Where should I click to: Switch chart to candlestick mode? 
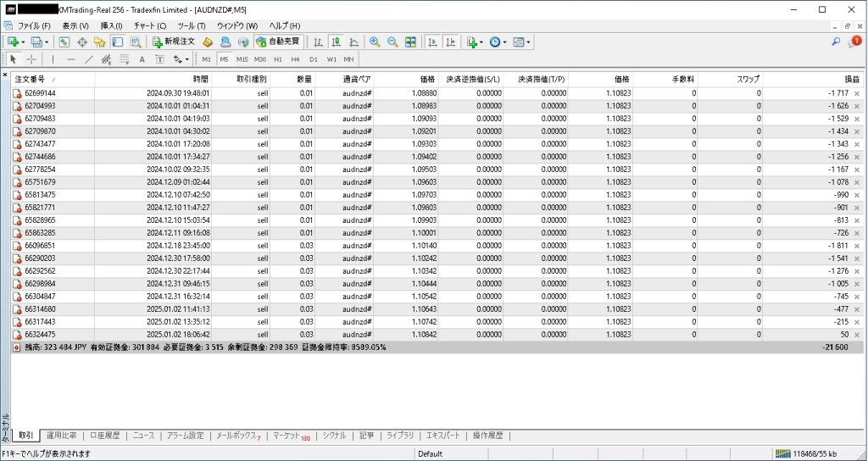click(x=336, y=42)
